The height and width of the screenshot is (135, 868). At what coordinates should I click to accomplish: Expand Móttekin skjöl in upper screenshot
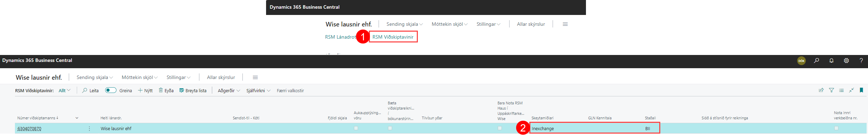(450, 24)
